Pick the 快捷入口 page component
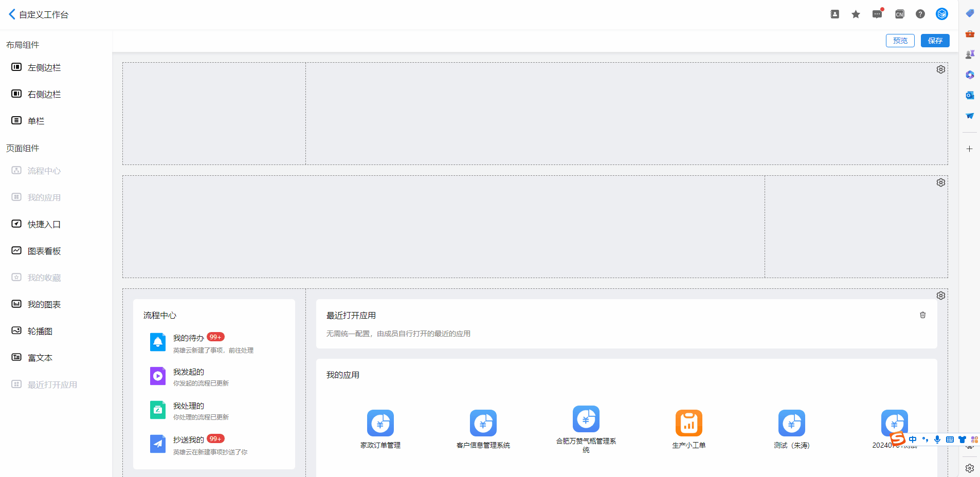This screenshot has height=477, width=980. coord(44,224)
